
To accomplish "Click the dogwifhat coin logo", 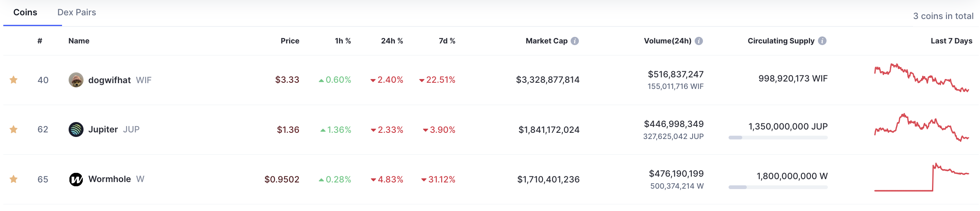I will coord(76,80).
